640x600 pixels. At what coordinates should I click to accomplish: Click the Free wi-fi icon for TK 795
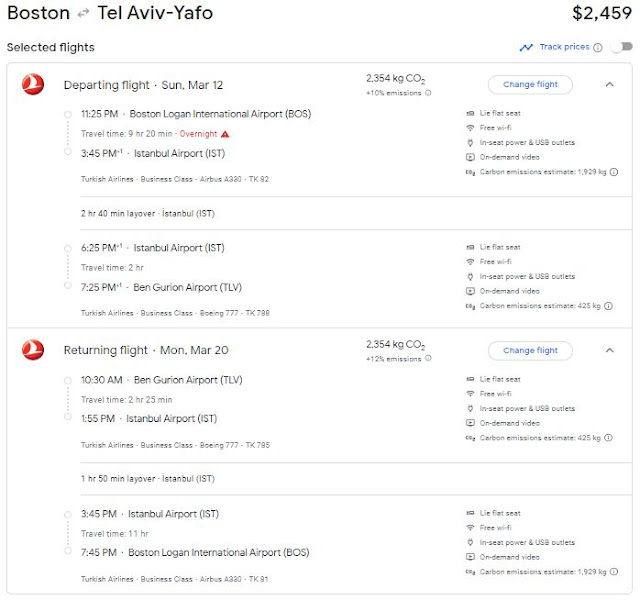click(x=470, y=394)
